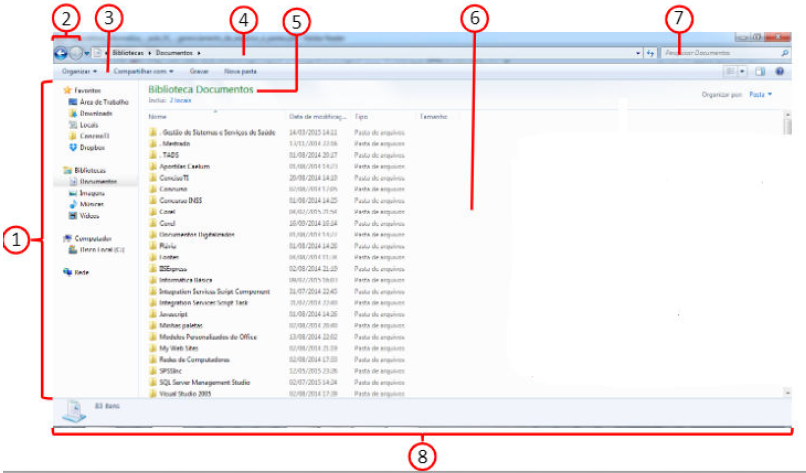Click the Forward navigation arrow button
The height and width of the screenshot is (473, 806).
coord(76,52)
